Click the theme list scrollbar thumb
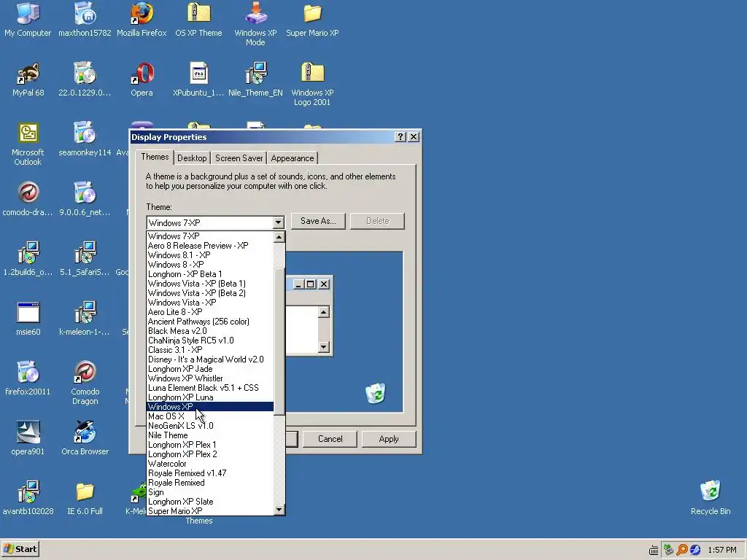 coord(279,341)
